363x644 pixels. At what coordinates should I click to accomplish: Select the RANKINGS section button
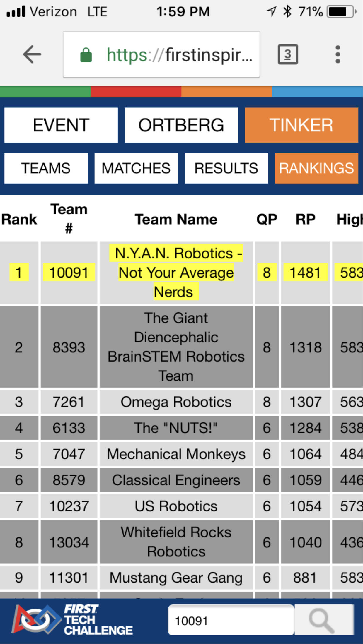pyautogui.click(x=316, y=168)
